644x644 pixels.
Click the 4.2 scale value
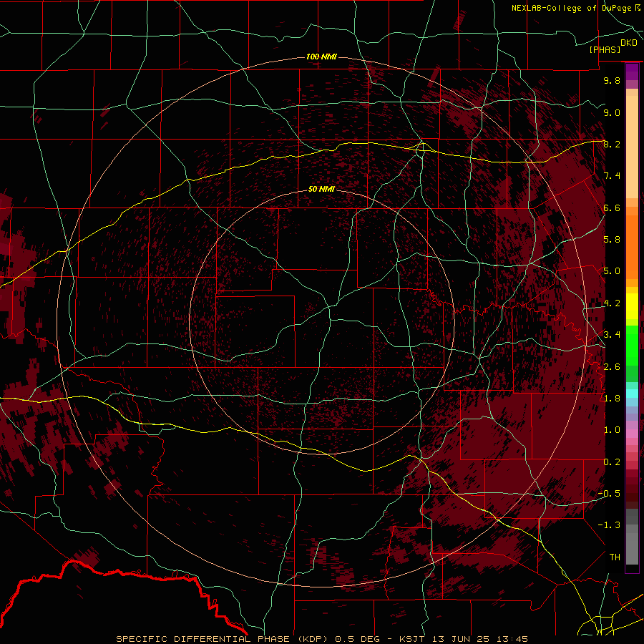click(x=612, y=303)
